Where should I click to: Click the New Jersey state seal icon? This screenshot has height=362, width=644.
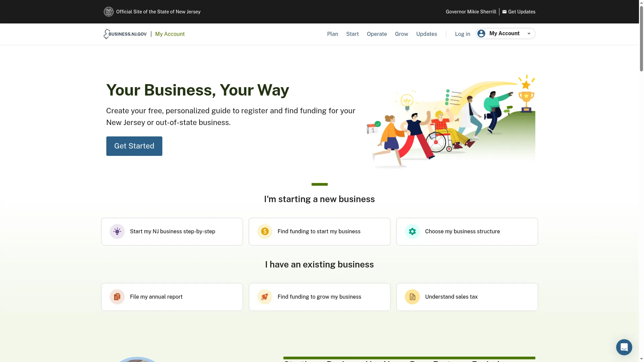pos(108,12)
